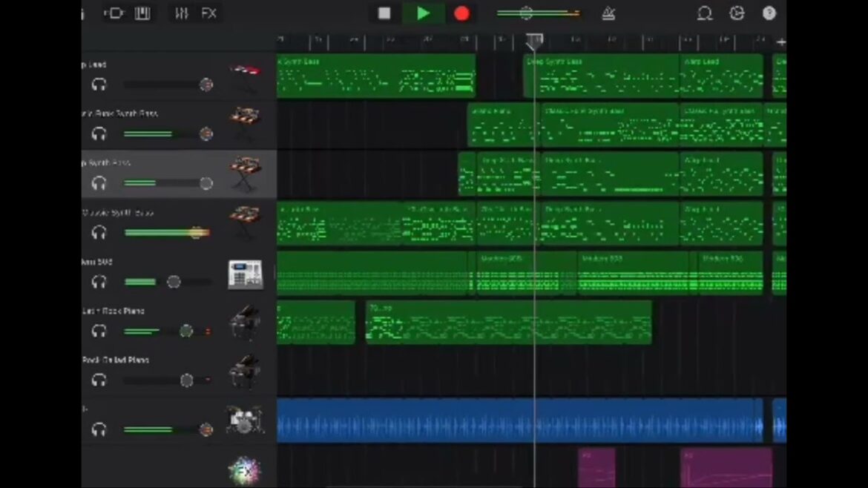This screenshot has width=868, height=488.
Task: Select the 808 drum machine track icon
Action: click(245, 274)
